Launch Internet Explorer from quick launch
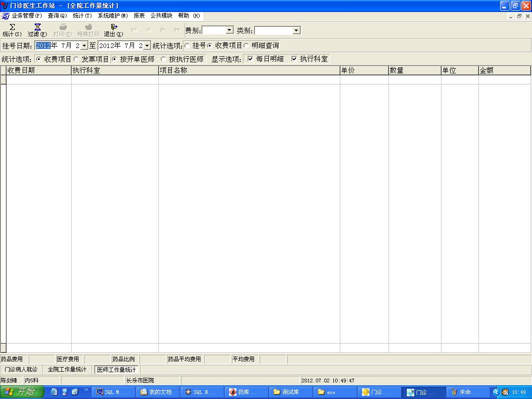The width and height of the screenshot is (532, 399). tap(54, 392)
